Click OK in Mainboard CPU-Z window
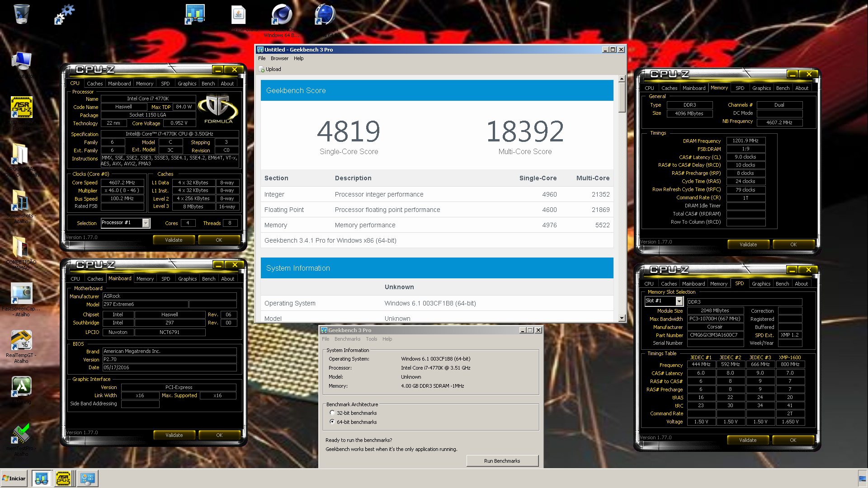This screenshot has width=868, height=488. click(x=219, y=435)
